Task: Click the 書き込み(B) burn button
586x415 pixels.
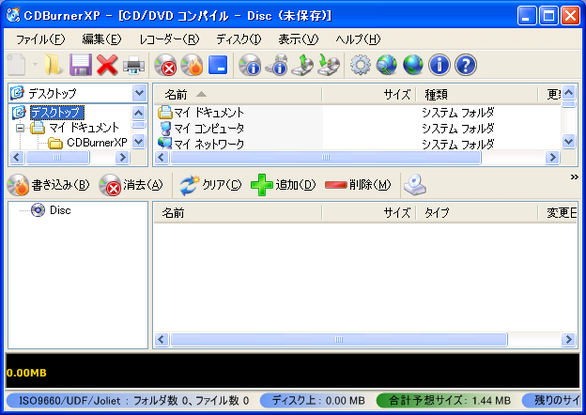Action: click(48, 185)
